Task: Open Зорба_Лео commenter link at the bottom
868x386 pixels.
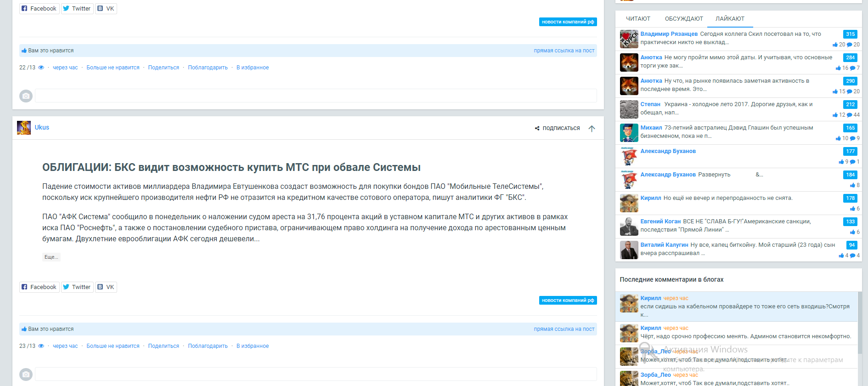Action: click(x=655, y=375)
